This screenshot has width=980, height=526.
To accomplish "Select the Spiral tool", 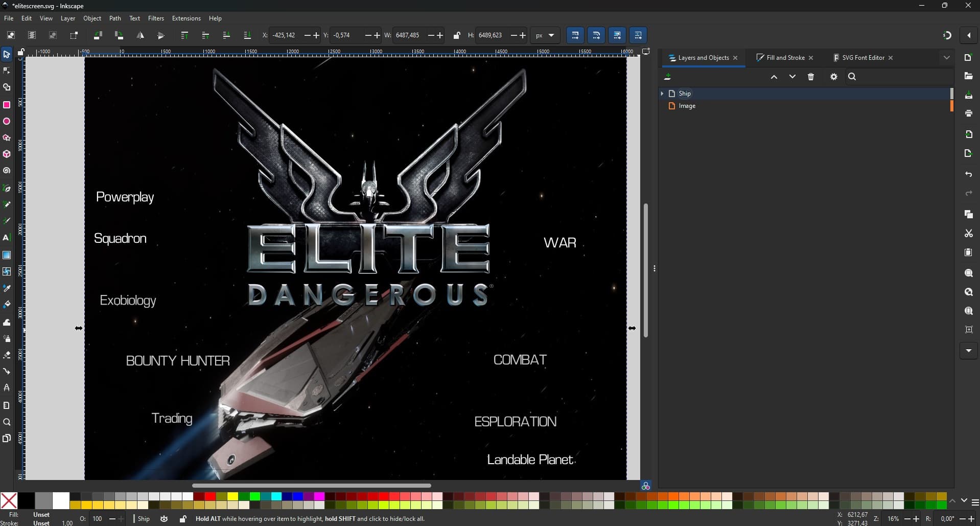I will (7, 171).
